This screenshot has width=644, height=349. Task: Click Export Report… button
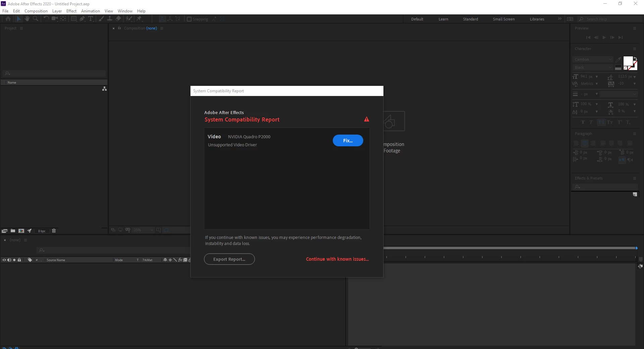pos(229,259)
